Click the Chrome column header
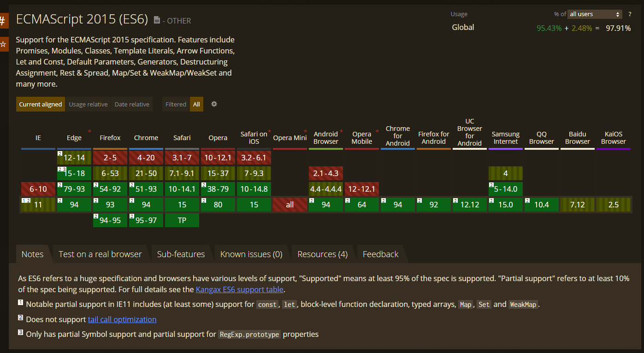Image resolution: width=644 pixels, height=353 pixels. (146, 138)
